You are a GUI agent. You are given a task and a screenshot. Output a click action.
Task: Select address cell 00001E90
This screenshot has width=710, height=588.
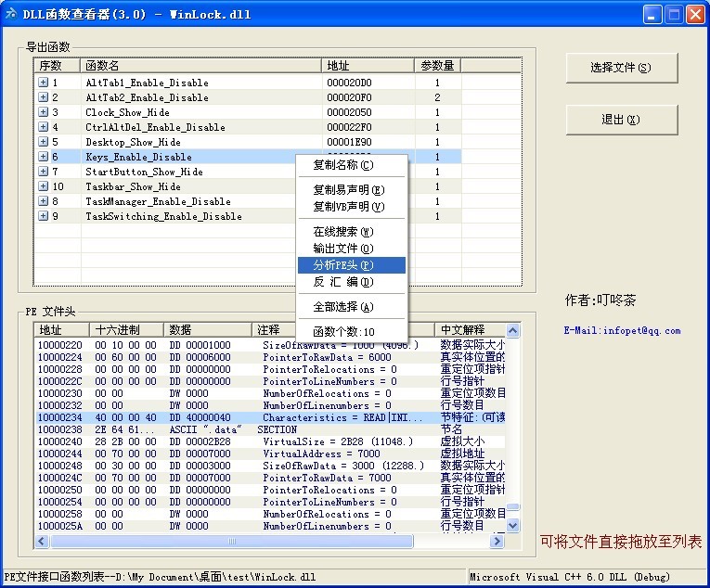349,142
